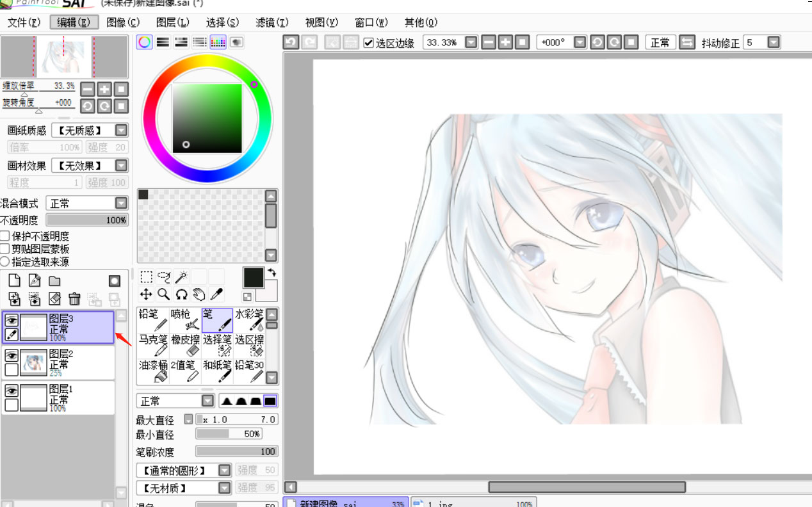Select 指定选取来源 radio option
The image size is (812, 507).
coord(5,261)
